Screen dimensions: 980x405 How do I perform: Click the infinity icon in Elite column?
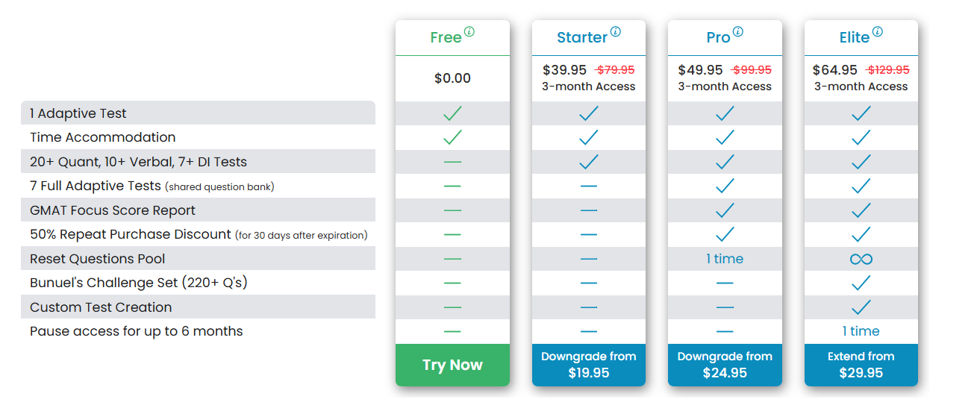point(861,259)
